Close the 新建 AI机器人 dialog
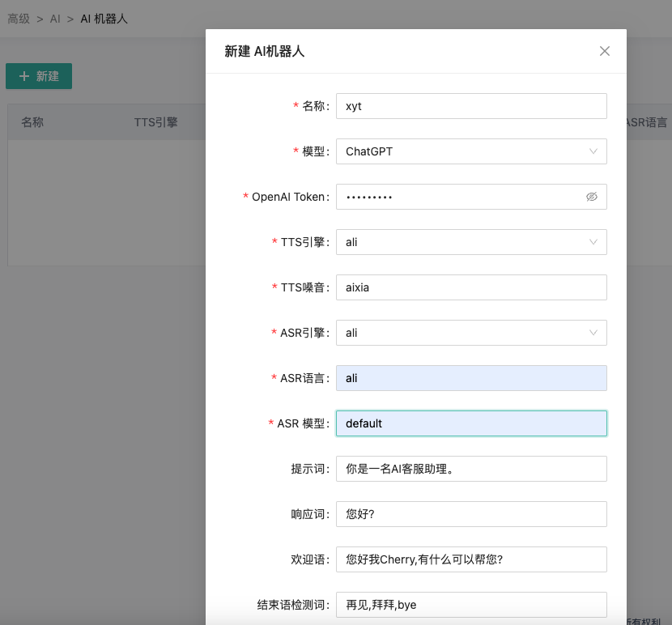672x625 pixels. pyautogui.click(x=604, y=51)
